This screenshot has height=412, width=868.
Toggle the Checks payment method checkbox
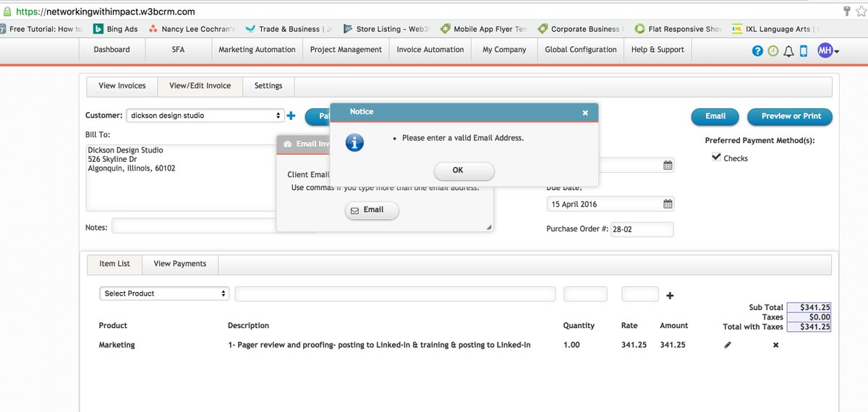[x=716, y=158]
